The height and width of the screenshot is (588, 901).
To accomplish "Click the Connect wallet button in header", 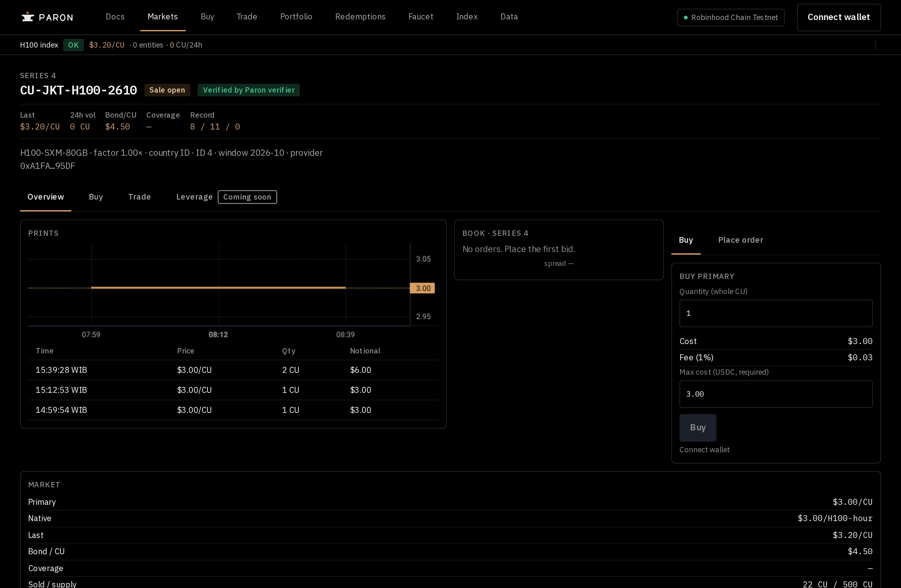I will point(839,18).
